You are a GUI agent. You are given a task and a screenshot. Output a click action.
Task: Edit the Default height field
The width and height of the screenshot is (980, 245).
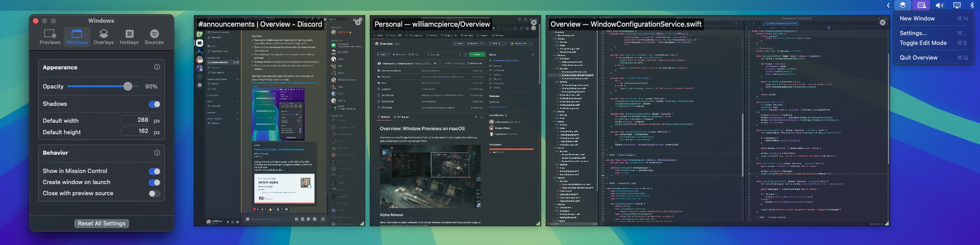(x=135, y=131)
